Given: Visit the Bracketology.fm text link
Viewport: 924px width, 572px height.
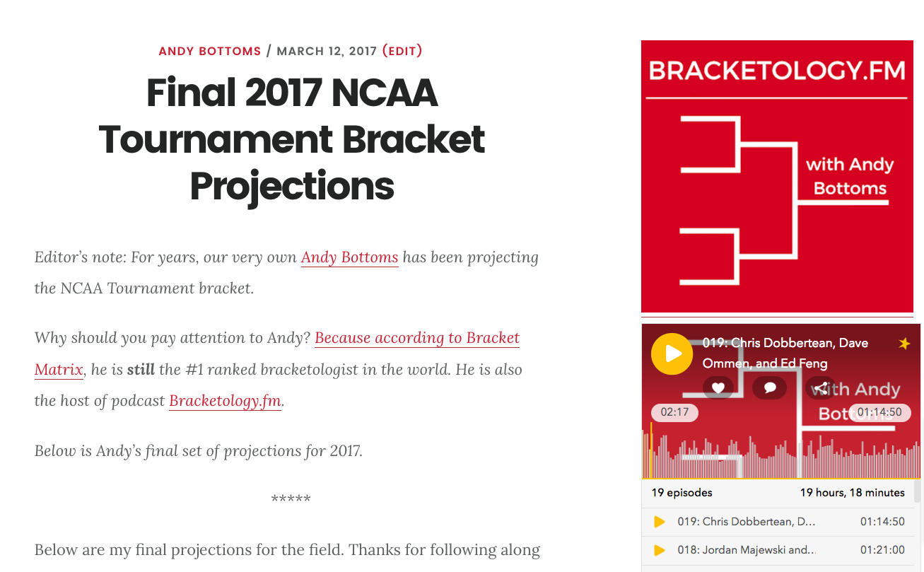Looking at the screenshot, I should point(225,401).
